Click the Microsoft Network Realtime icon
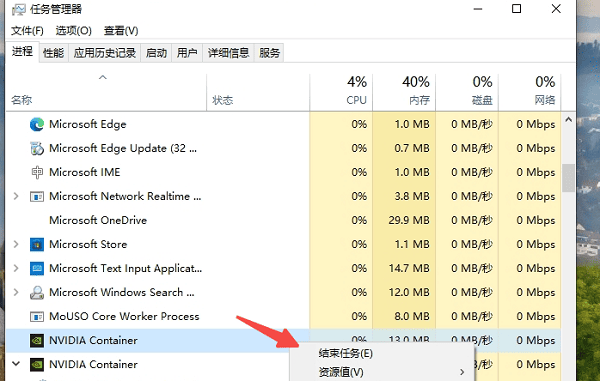This screenshot has height=381, width=600. pyautogui.click(x=37, y=197)
